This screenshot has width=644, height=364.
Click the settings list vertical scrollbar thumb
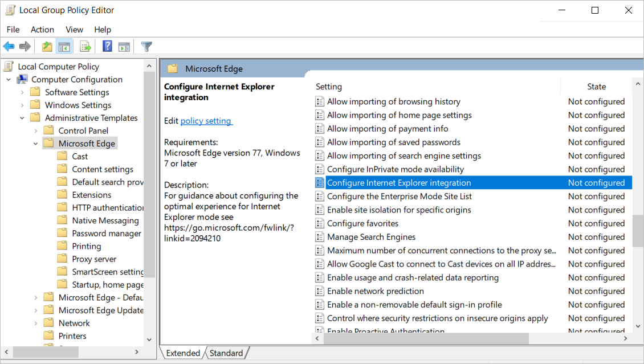click(638, 230)
